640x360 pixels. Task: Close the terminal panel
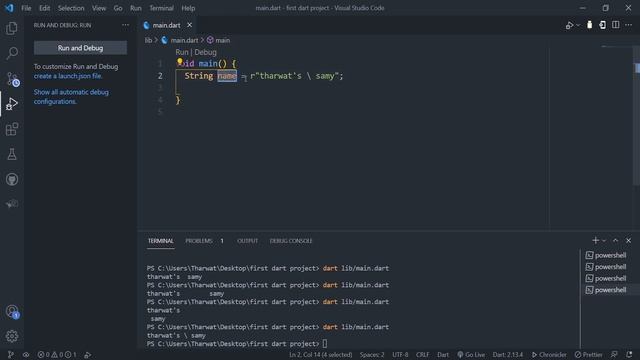click(x=629, y=240)
